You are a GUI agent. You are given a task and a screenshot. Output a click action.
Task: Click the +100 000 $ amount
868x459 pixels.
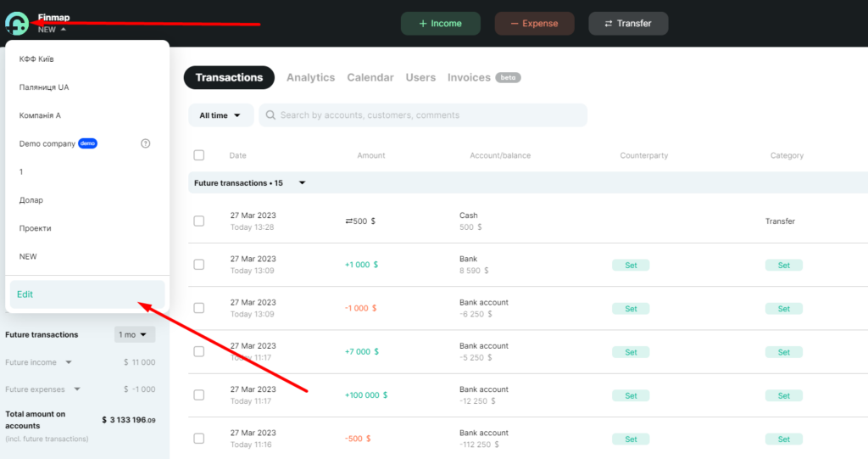(366, 395)
